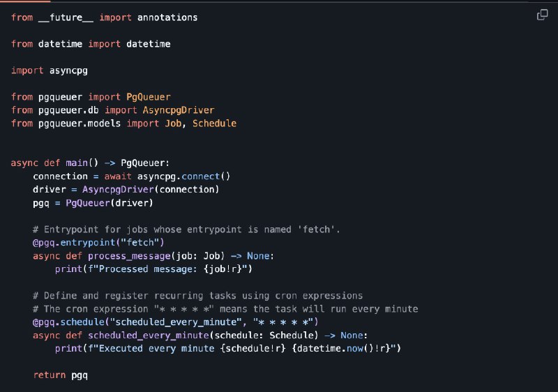Click the comment mentioning 'fetch' entrypoint
The width and height of the screenshot is (558, 392).
186,229
